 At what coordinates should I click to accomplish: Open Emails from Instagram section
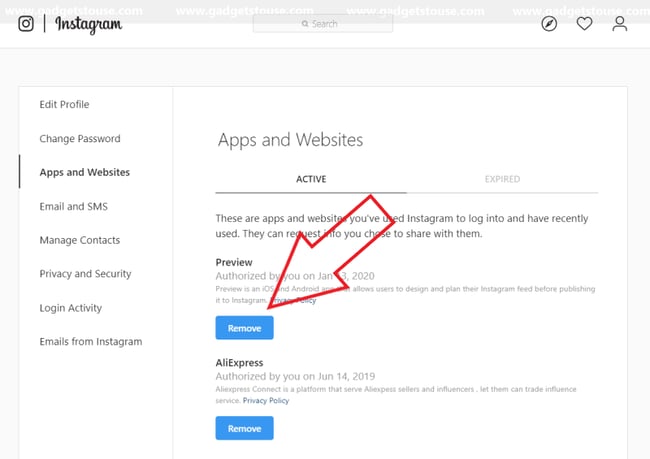point(90,342)
